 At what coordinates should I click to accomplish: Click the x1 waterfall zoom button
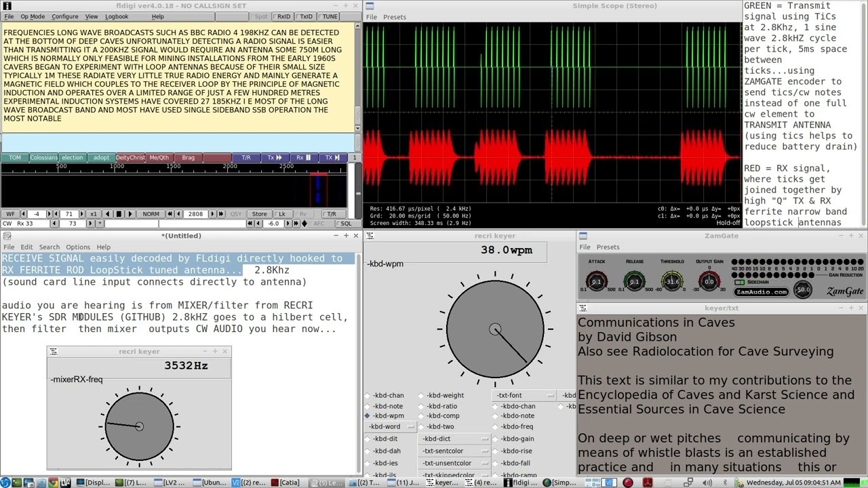coord(94,214)
